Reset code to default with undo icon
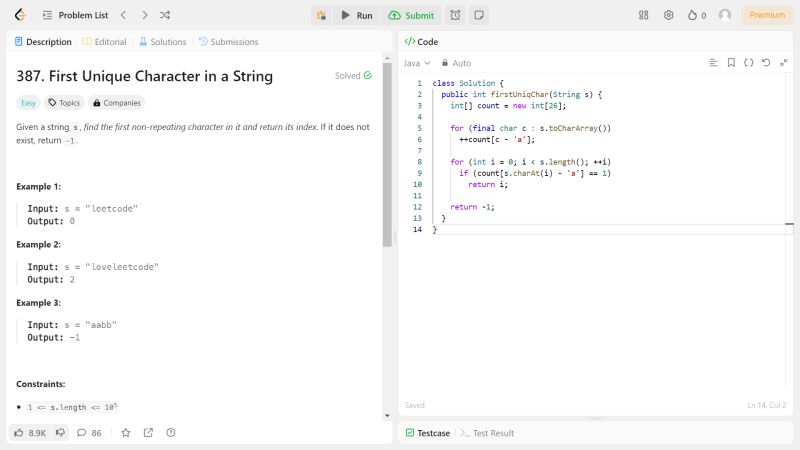The height and width of the screenshot is (450, 800). click(765, 62)
